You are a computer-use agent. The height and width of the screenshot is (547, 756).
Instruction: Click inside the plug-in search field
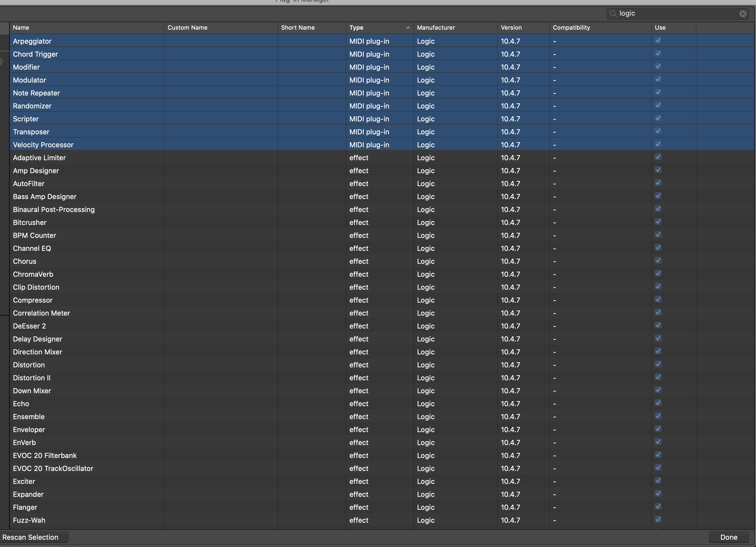click(677, 14)
